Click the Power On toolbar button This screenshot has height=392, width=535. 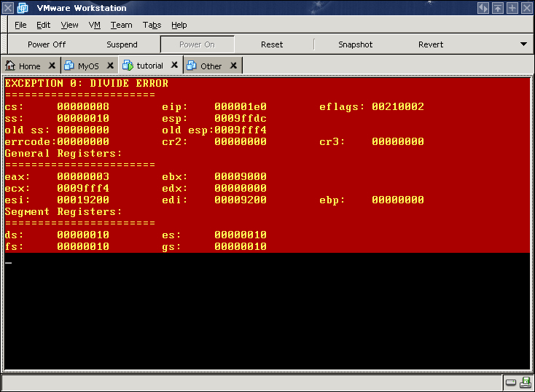198,44
